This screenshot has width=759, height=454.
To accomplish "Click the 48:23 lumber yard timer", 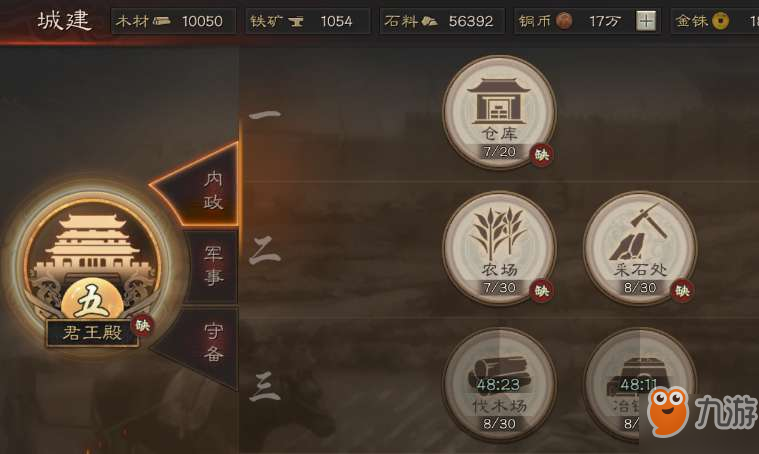I will pyautogui.click(x=498, y=385).
